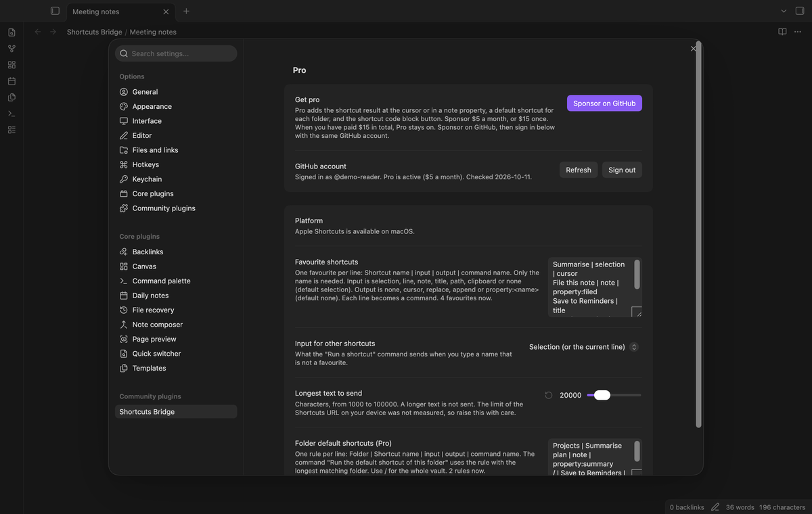Image resolution: width=812 pixels, height=514 pixels.
Task: Open the Input for other shortcuts dropdown
Action: (583, 347)
